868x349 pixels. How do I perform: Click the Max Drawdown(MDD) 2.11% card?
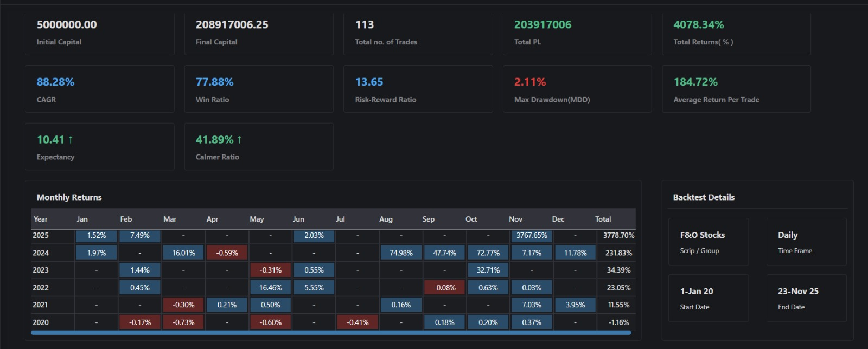tap(577, 89)
